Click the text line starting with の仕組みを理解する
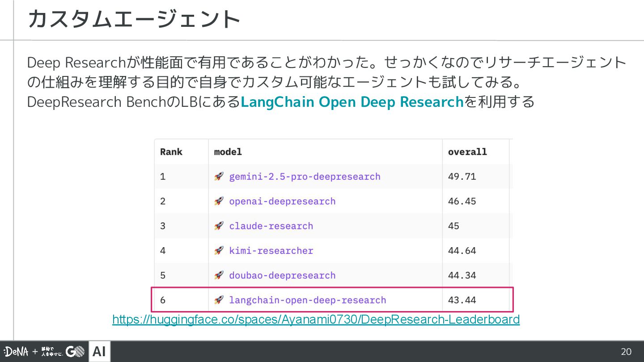Screen dimensions: 644x362 pos(275,82)
